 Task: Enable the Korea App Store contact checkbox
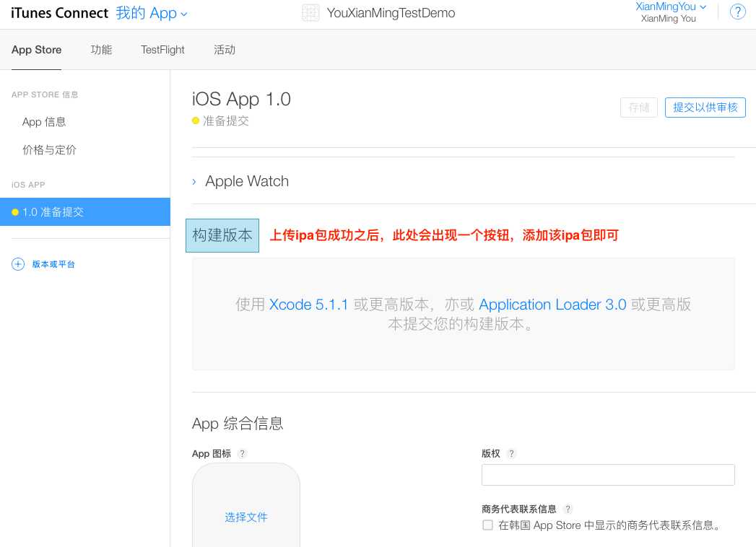pos(488,525)
